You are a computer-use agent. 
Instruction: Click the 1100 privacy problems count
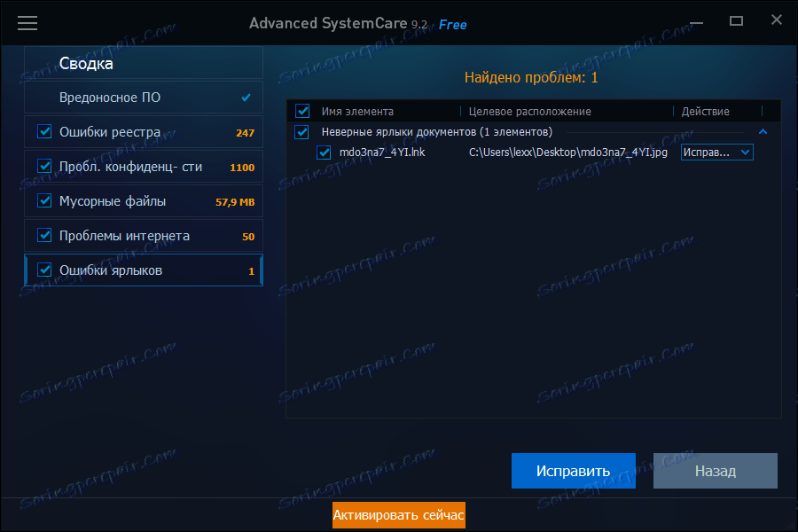242,168
